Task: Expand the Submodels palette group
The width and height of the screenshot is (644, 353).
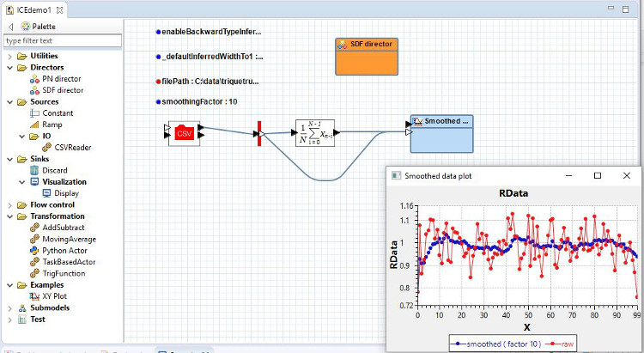Action: 10,307
